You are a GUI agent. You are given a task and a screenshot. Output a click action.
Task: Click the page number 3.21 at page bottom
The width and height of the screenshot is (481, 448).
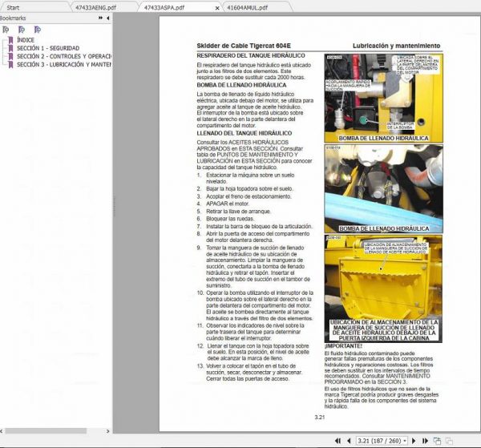pos(319,417)
